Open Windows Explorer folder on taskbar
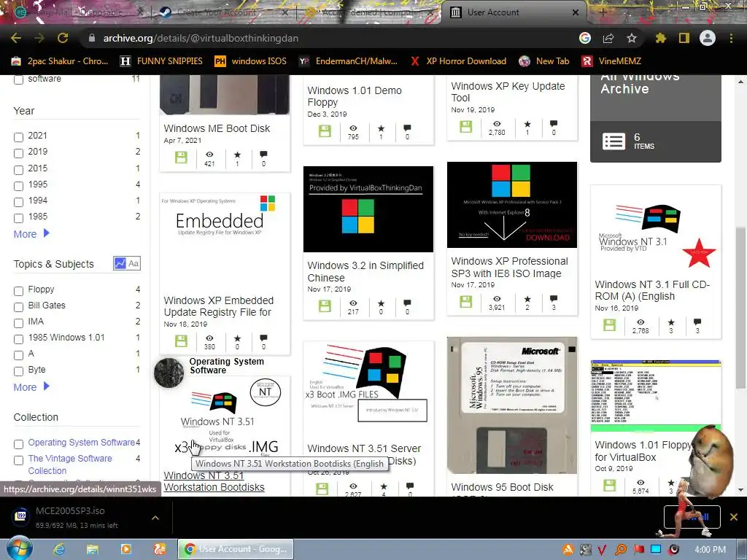This screenshot has width=747, height=560. pyautogui.click(x=93, y=549)
